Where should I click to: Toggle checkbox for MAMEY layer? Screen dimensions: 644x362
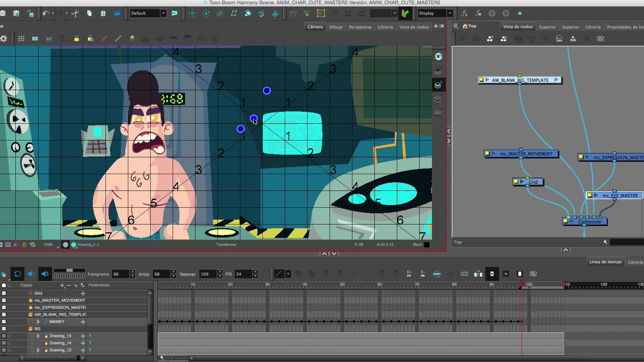(x=4, y=322)
